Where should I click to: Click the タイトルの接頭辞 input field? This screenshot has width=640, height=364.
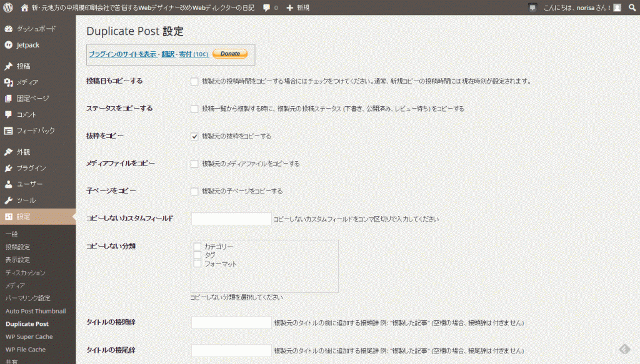coord(231,323)
